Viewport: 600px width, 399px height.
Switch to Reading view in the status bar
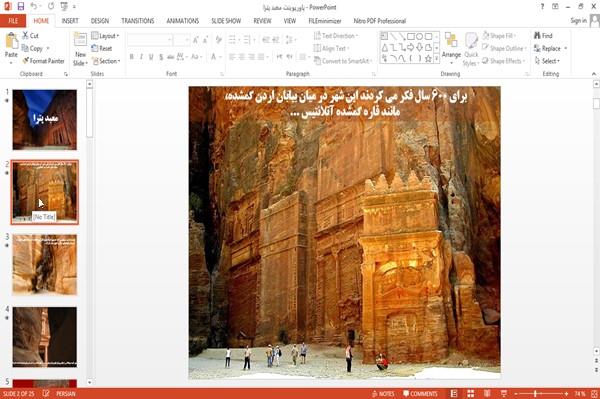[x=487, y=394]
